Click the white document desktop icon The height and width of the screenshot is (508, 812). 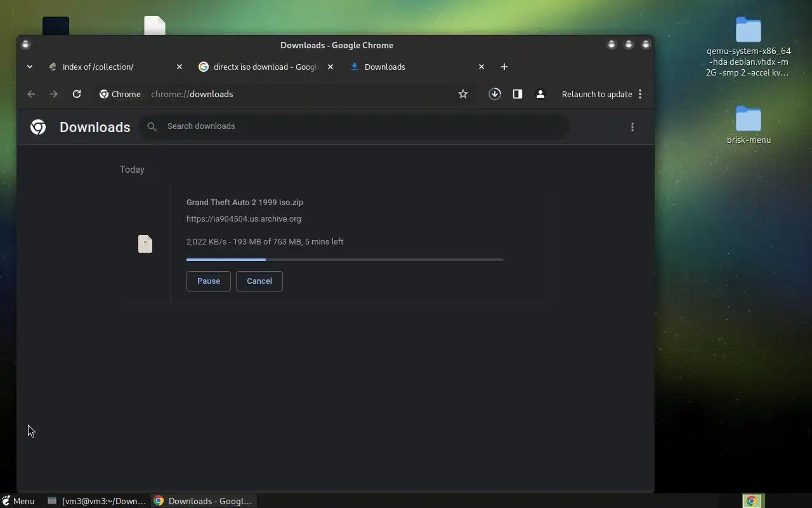(155, 25)
